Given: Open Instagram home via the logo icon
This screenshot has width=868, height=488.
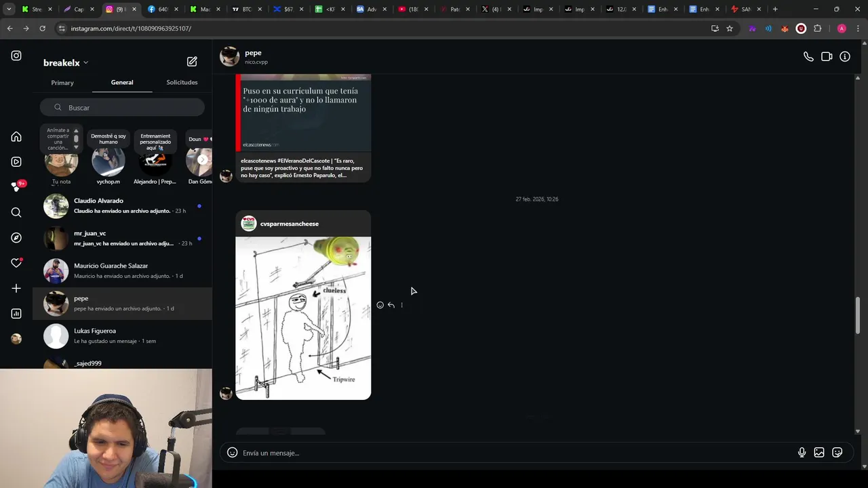Looking at the screenshot, I should (x=16, y=56).
